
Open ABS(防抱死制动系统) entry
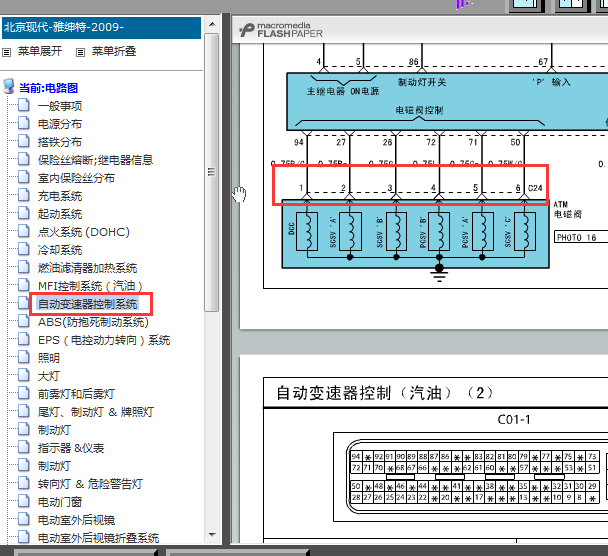pyautogui.click(x=93, y=322)
